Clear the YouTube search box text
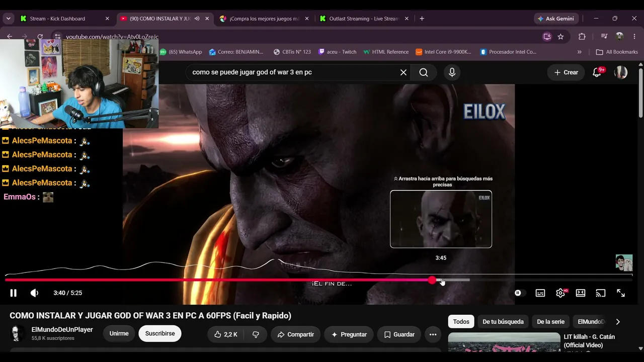This screenshot has height=362, width=644. (403, 72)
